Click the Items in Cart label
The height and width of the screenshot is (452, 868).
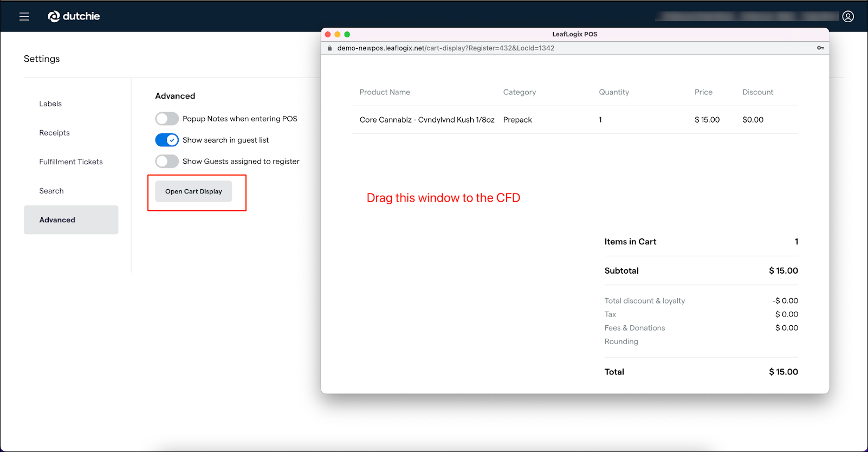630,242
